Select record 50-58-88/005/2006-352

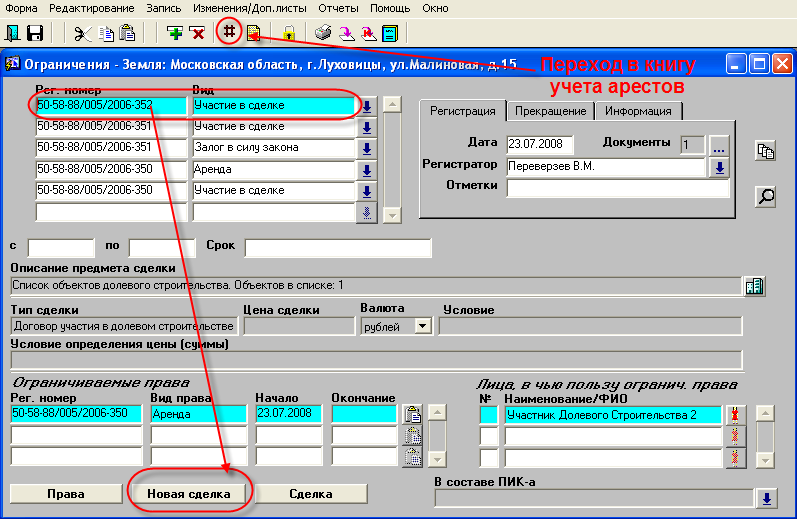coord(111,105)
